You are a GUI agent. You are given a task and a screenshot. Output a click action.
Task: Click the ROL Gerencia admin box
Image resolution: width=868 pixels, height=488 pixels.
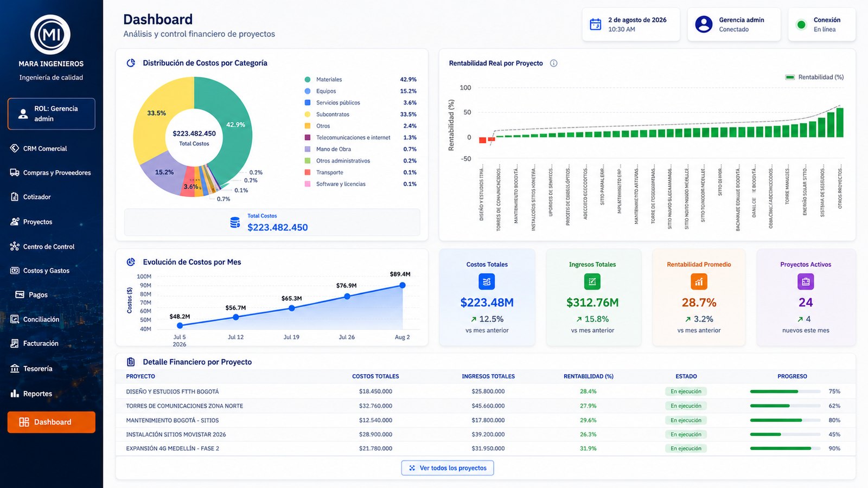click(52, 114)
